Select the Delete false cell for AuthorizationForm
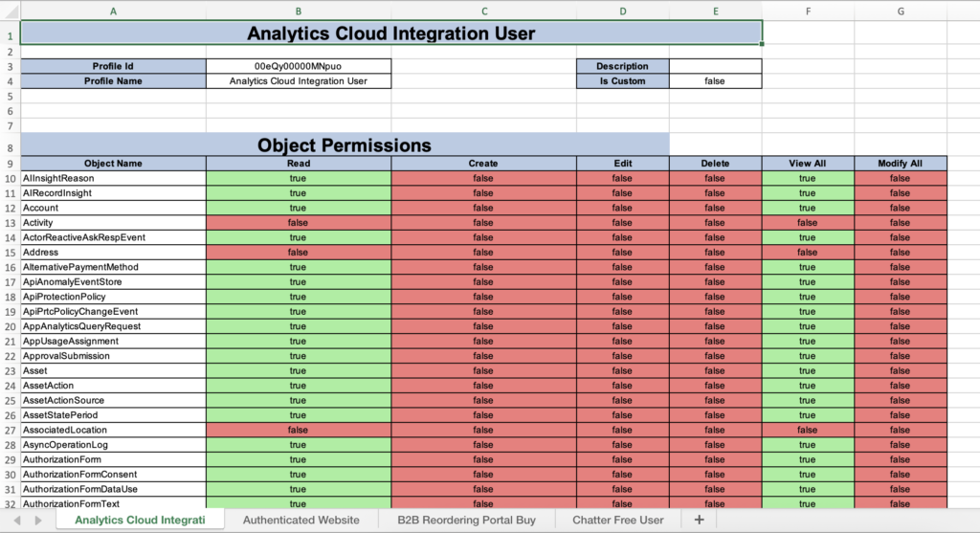 click(x=716, y=460)
